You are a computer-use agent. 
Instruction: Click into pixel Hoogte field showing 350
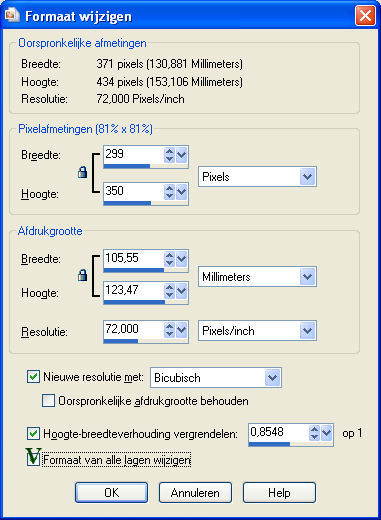click(x=134, y=191)
